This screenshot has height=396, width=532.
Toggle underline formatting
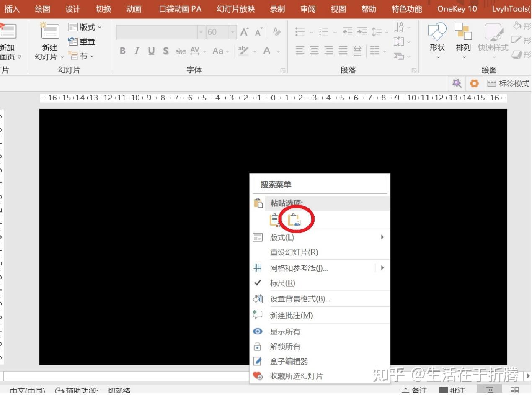pos(151,51)
